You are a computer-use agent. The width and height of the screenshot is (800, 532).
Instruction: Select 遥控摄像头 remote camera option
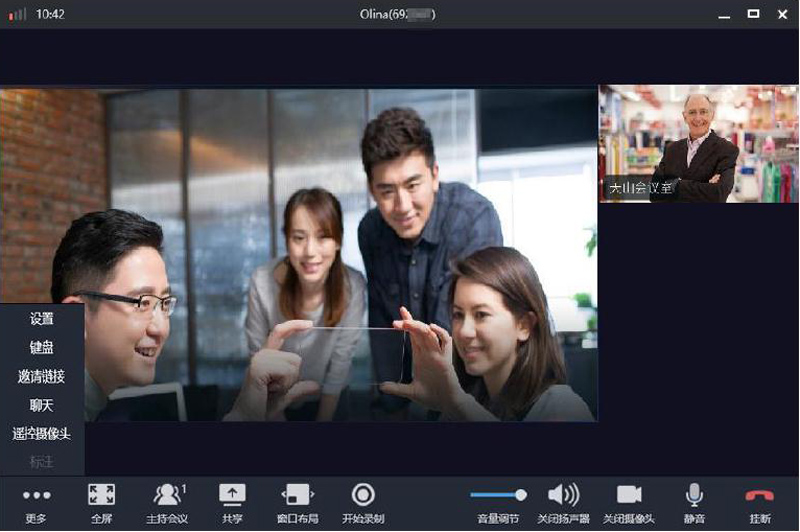click(x=41, y=434)
